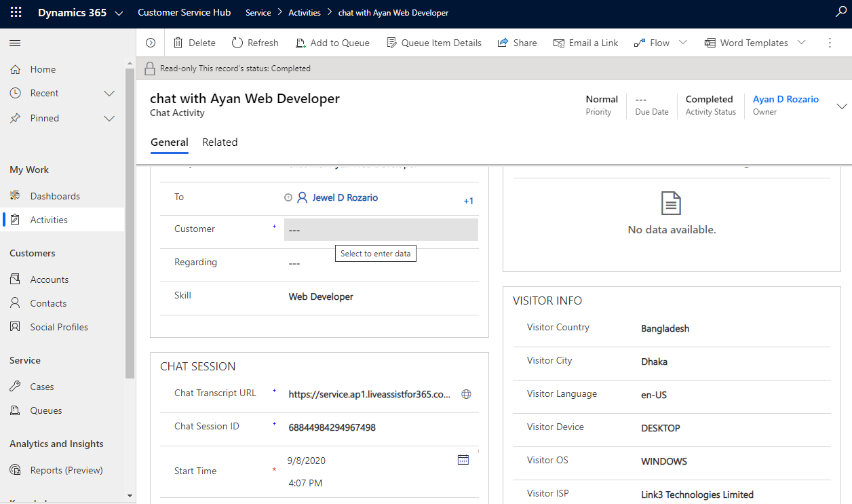Click the Chat Transcript URL value
The width and height of the screenshot is (852, 504).
[370, 394]
